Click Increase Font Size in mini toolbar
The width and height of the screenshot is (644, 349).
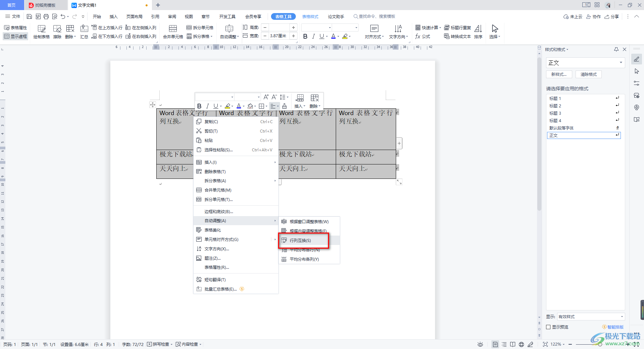click(266, 97)
